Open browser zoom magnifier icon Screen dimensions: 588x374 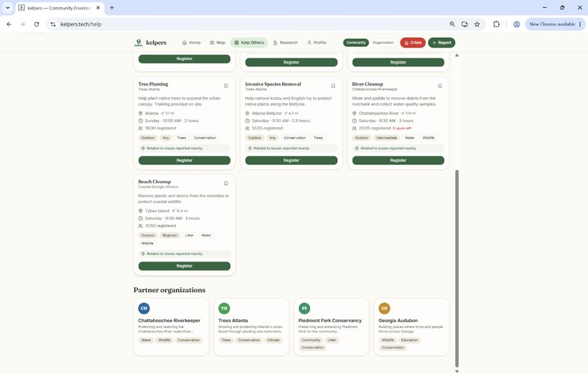(452, 24)
